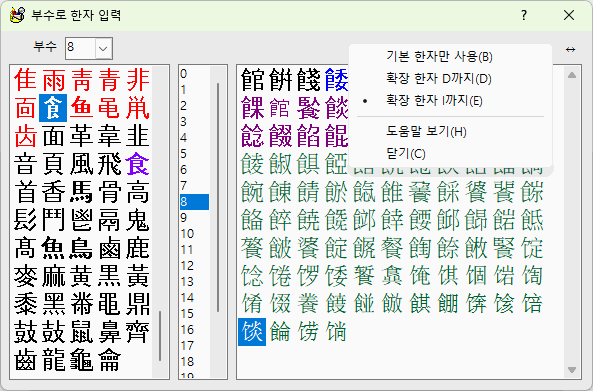593x391 pixels.
Task: Select the 麻 hemp radical
Action: 53,276
